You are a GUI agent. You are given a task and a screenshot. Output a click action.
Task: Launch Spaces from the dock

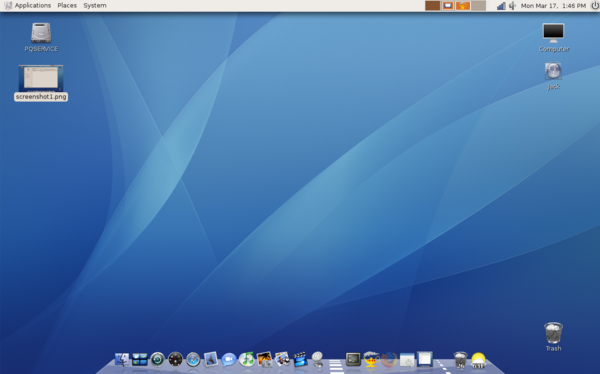tap(140, 359)
